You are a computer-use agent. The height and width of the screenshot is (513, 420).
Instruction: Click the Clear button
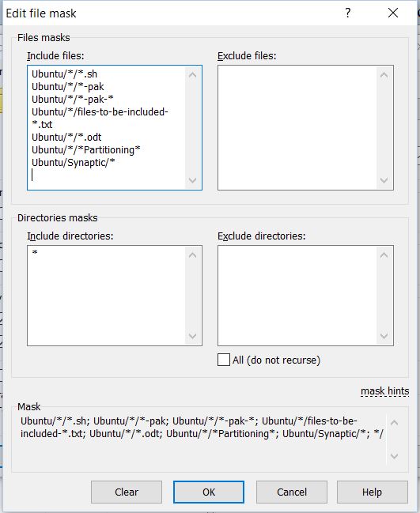(127, 492)
